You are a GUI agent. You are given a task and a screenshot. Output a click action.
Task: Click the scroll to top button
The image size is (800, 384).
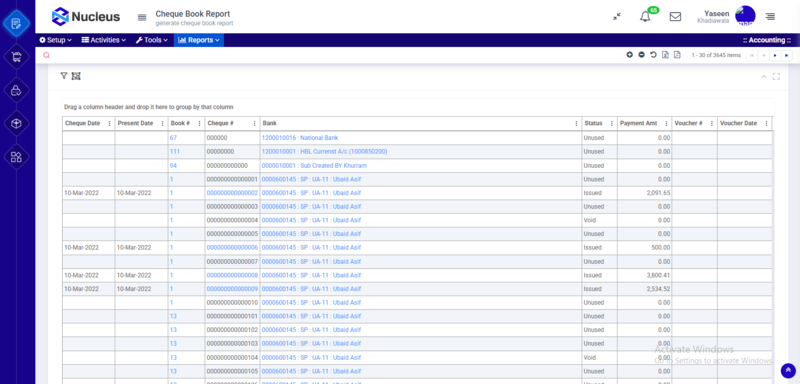pos(788,371)
